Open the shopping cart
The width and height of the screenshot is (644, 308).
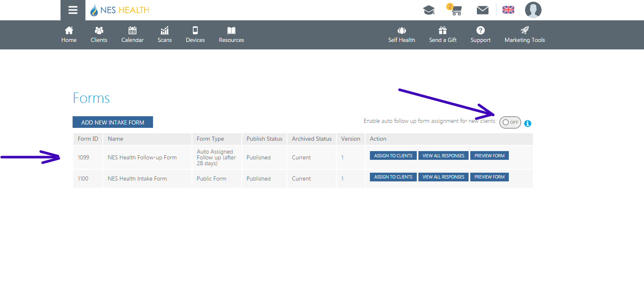(x=456, y=10)
